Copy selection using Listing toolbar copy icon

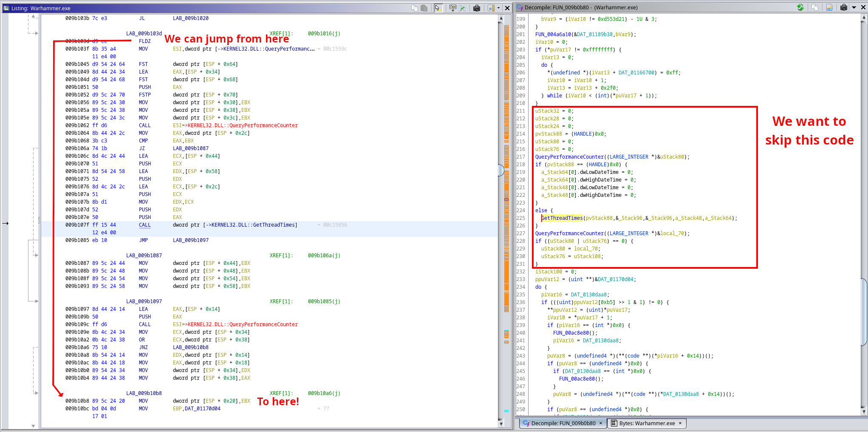pos(414,7)
